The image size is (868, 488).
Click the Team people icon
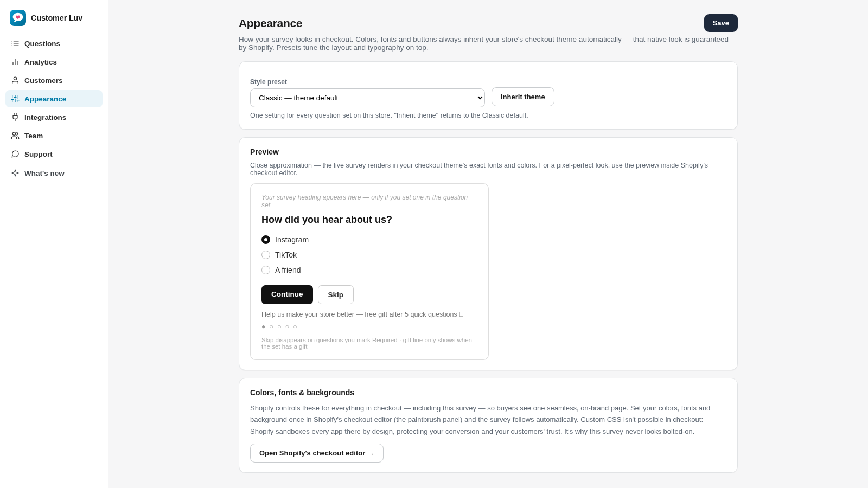click(15, 136)
